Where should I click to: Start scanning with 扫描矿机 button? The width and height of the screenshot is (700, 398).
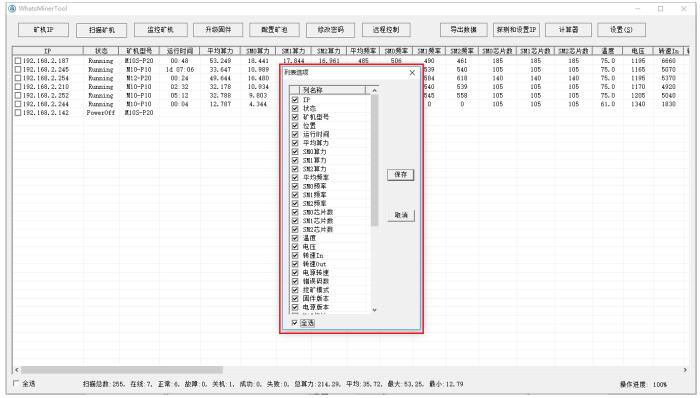[x=101, y=30]
